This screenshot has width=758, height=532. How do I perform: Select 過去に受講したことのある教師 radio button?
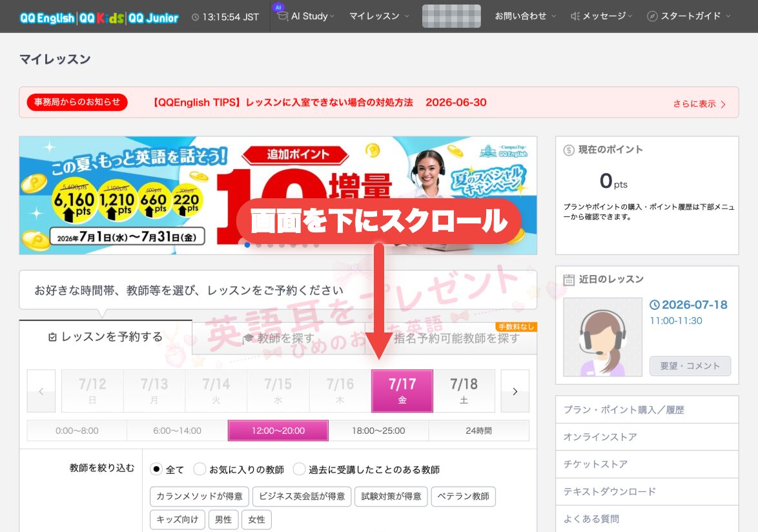pos(299,469)
